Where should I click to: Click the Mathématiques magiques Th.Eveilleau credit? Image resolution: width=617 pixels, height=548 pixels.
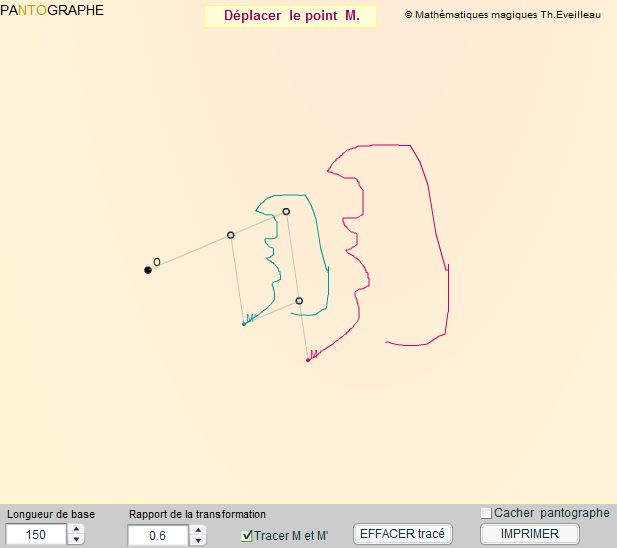(x=503, y=15)
